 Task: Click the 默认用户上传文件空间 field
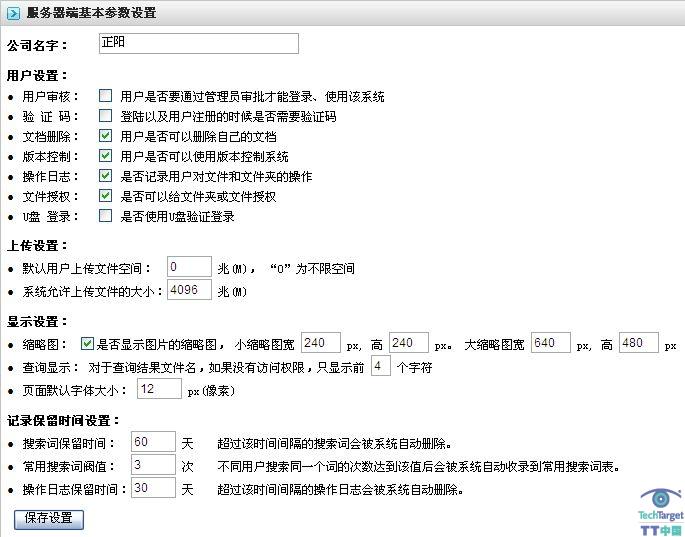(x=189, y=267)
